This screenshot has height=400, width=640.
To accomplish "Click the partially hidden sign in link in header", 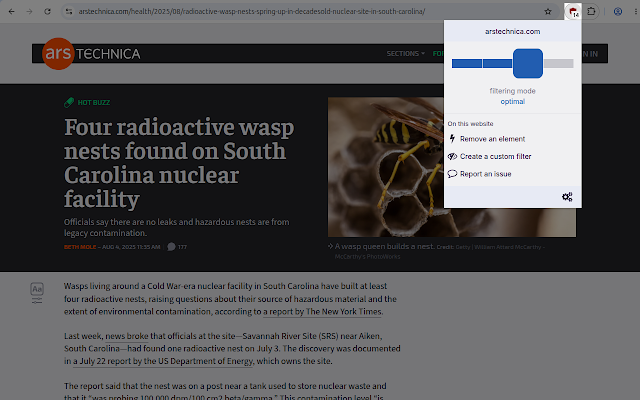I will point(590,54).
